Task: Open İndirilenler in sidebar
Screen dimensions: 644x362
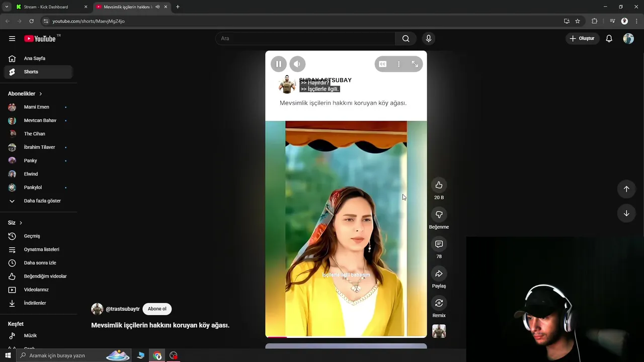Action: click(x=39, y=303)
